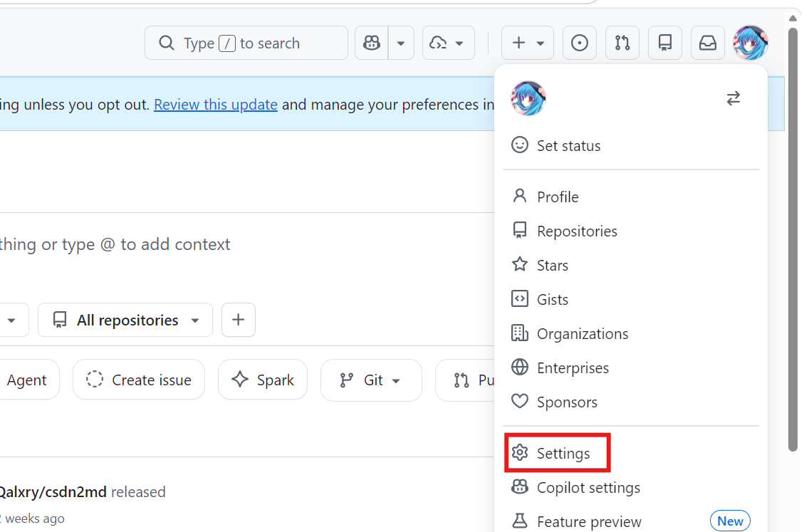Open Organizations from user menu
The image size is (804, 532).
[631, 334]
